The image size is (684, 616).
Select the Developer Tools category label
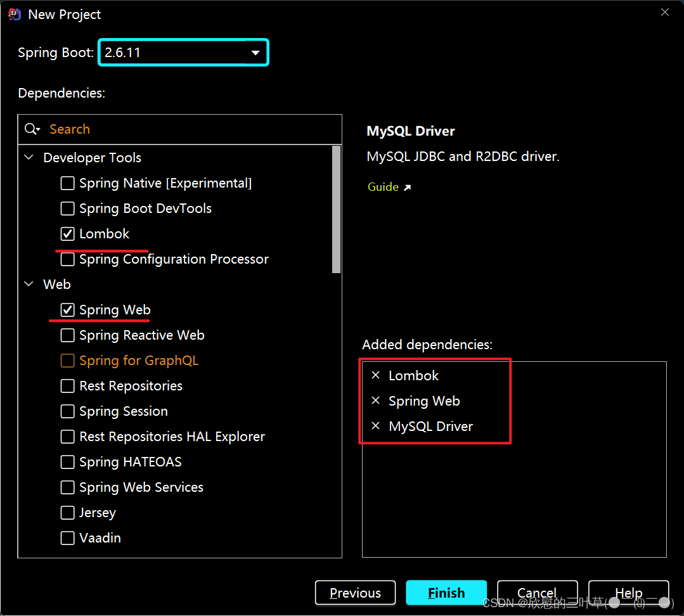point(93,157)
